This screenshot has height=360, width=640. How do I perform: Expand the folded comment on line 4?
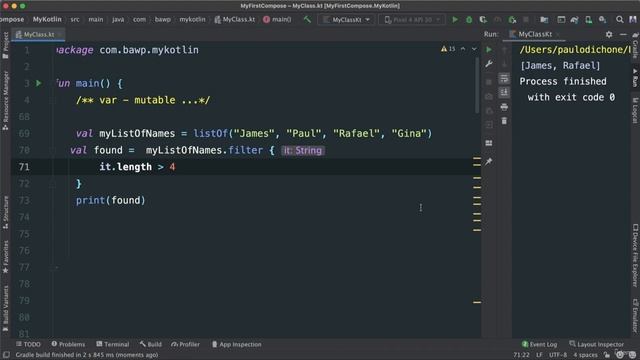(143, 100)
